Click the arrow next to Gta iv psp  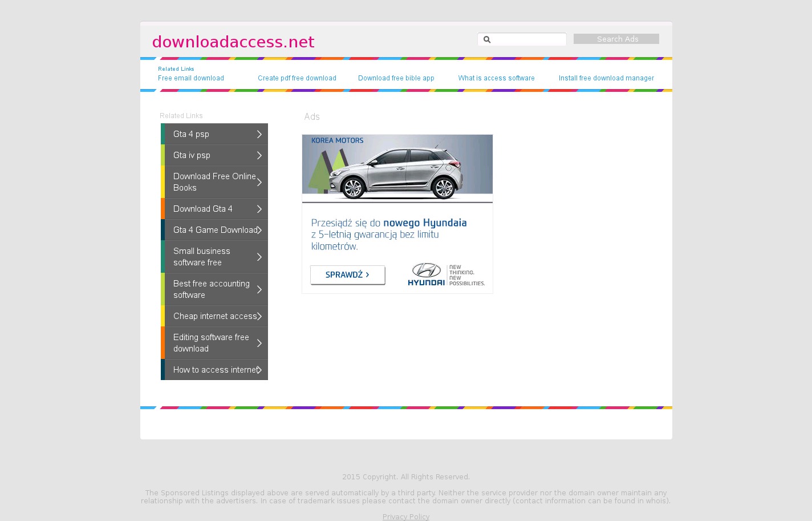[x=259, y=155]
